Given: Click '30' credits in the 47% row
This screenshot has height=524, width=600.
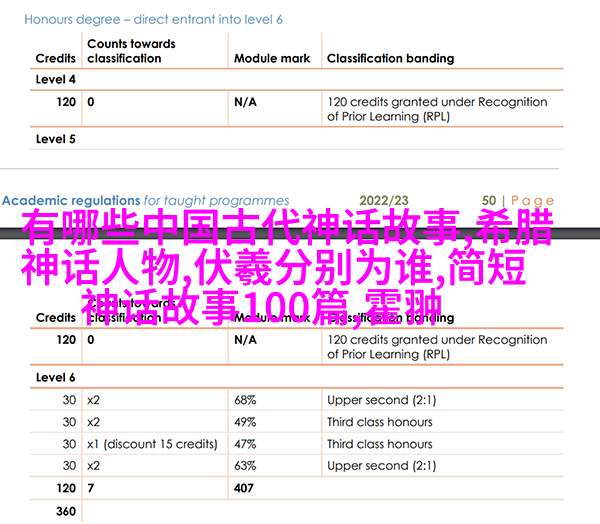Looking at the screenshot, I should point(69,444).
